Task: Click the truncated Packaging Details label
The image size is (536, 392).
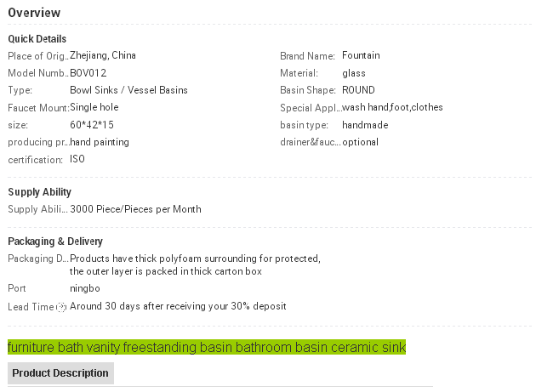Action: click(37, 258)
